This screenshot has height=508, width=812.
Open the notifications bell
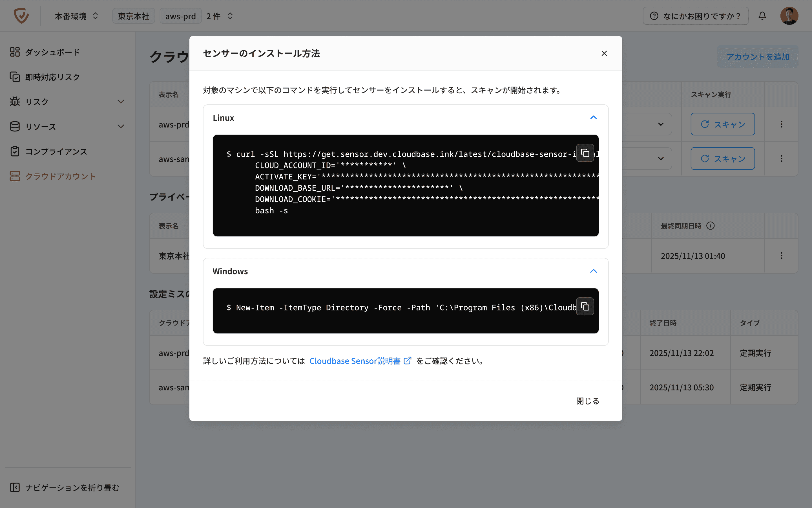click(x=762, y=16)
